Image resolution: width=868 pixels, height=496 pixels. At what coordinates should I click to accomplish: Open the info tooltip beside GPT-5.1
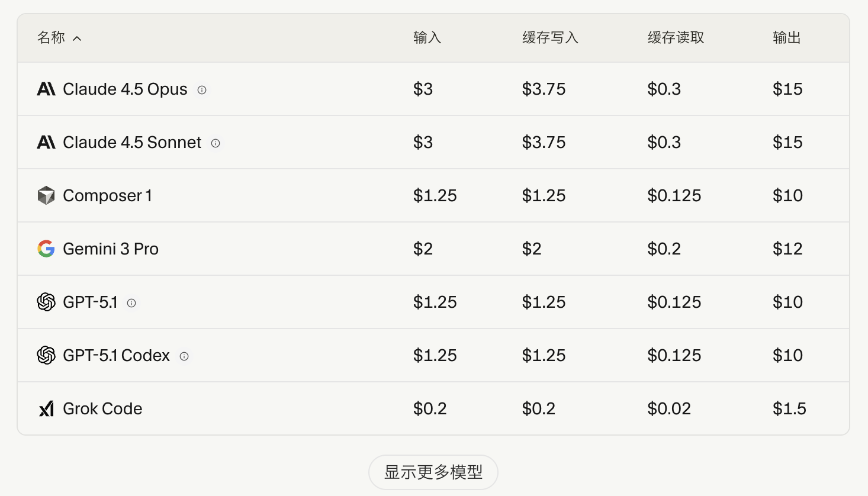(131, 303)
